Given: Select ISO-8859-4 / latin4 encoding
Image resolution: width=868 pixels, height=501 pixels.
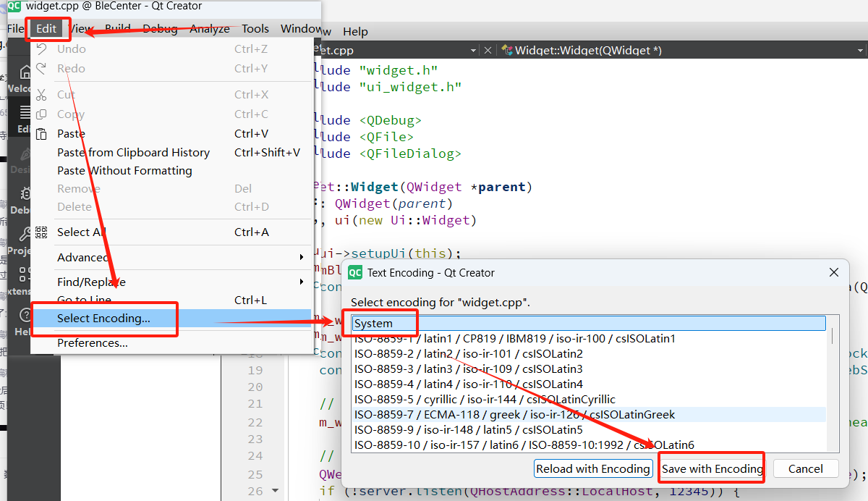Looking at the screenshot, I should (x=589, y=384).
